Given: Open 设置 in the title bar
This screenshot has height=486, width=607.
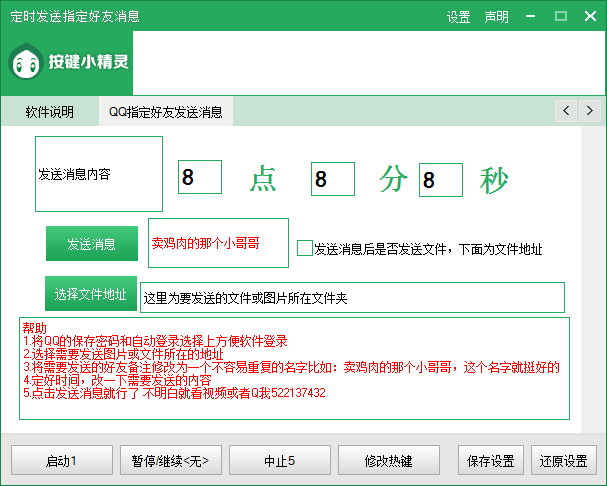Looking at the screenshot, I should [458, 17].
